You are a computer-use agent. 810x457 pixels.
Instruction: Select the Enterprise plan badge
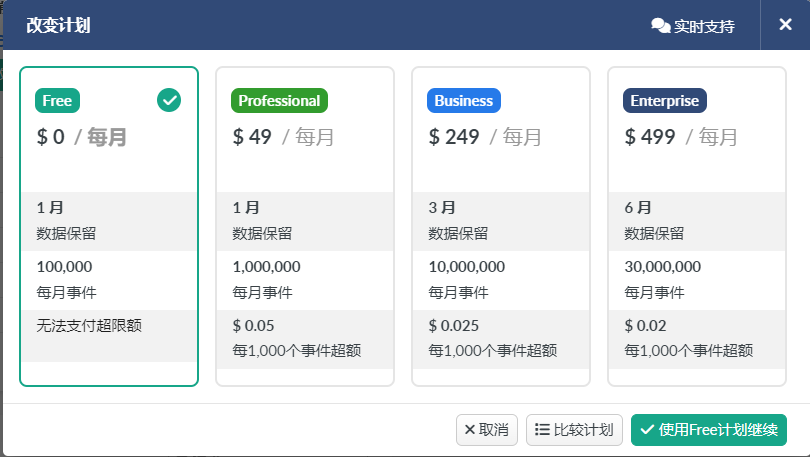click(x=665, y=101)
